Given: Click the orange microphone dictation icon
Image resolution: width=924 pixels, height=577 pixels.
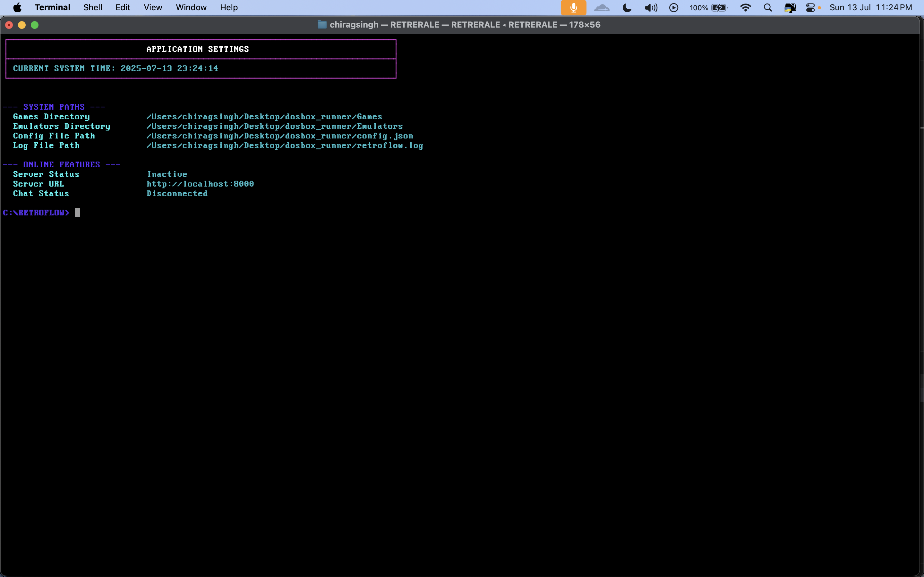Looking at the screenshot, I should tap(573, 8).
